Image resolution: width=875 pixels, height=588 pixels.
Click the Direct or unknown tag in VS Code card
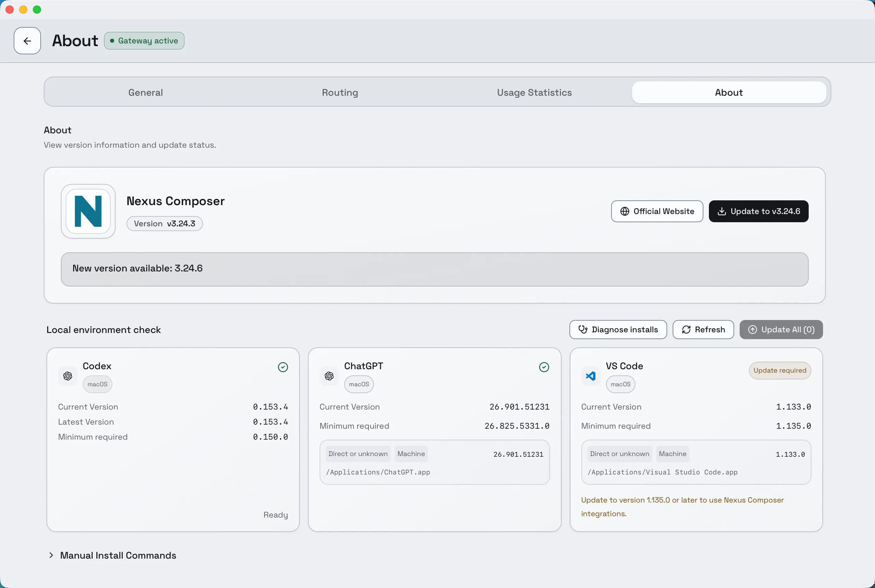coord(620,454)
